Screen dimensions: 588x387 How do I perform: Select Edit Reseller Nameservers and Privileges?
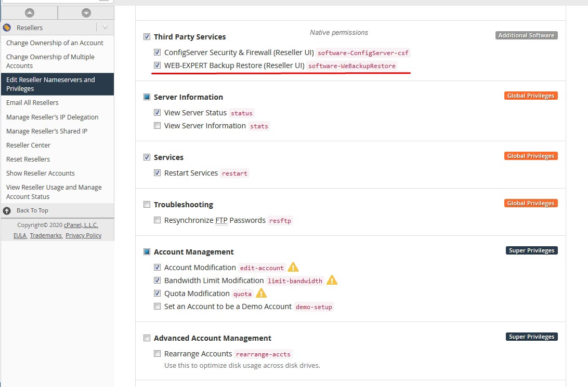tap(57, 84)
